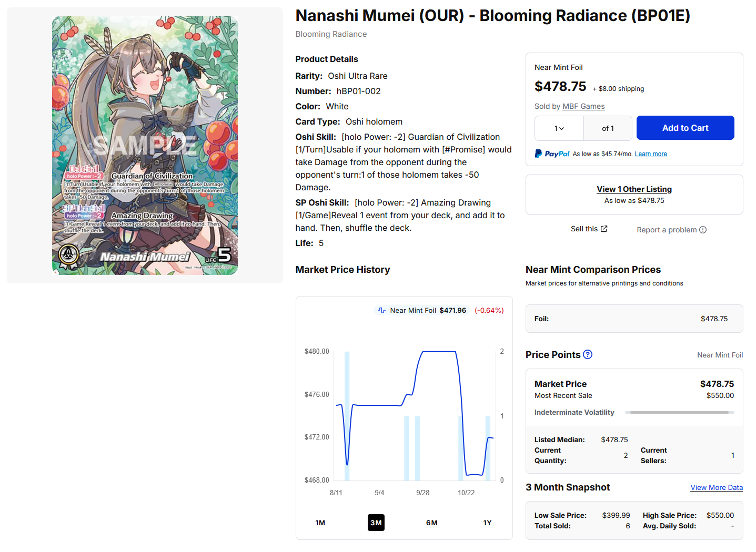Open the quantity dropdown showing 1
This screenshot has height=552, width=756.
click(559, 128)
